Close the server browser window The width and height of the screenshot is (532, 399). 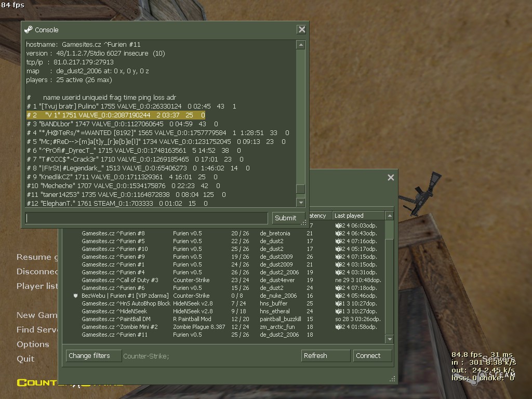point(391,178)
